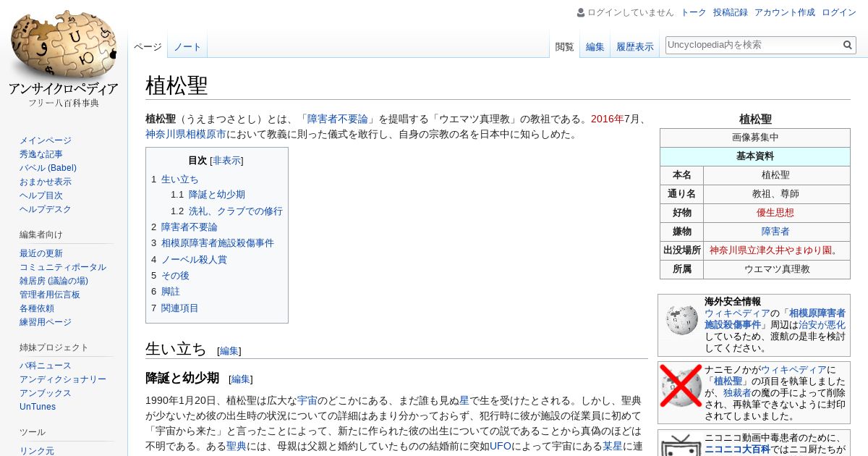This screenshot has height=456, width=868.
Task: Click the Wikipedia globe in 海外安全情報 box
Action: (681, 319)
